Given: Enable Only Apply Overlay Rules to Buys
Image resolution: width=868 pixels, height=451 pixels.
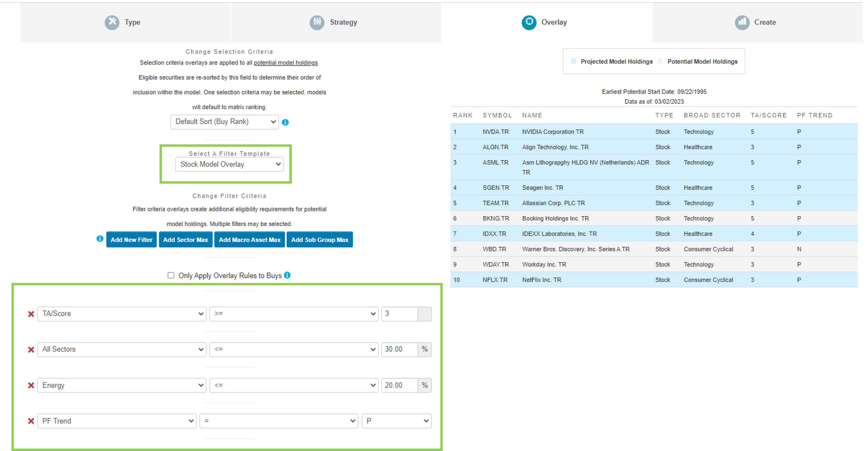Looking at the screenshot, I should (171, 275).
